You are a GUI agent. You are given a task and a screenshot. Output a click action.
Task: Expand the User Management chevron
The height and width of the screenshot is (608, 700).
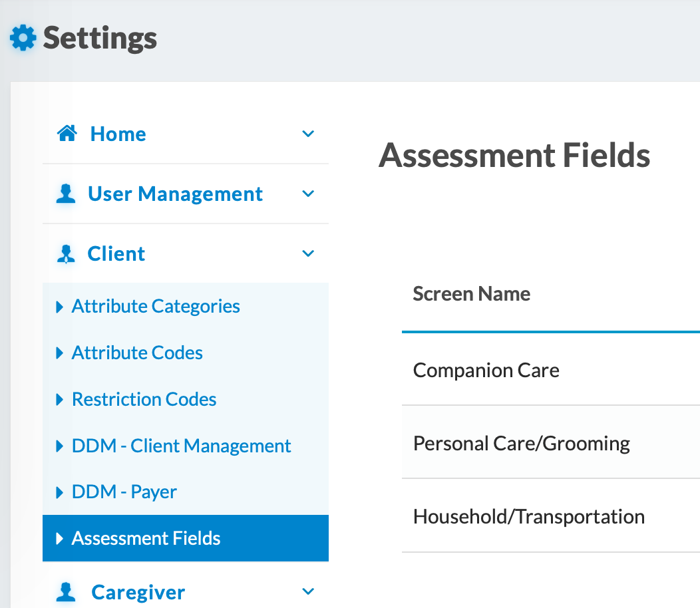point(308,194)
